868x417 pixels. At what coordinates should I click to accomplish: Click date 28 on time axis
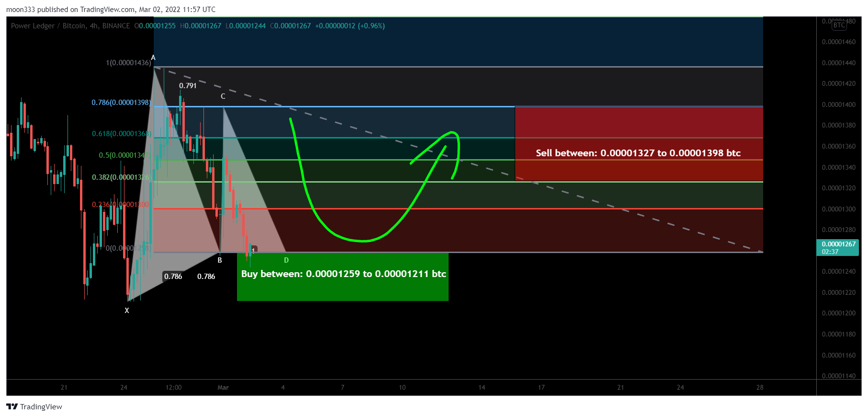760,387
